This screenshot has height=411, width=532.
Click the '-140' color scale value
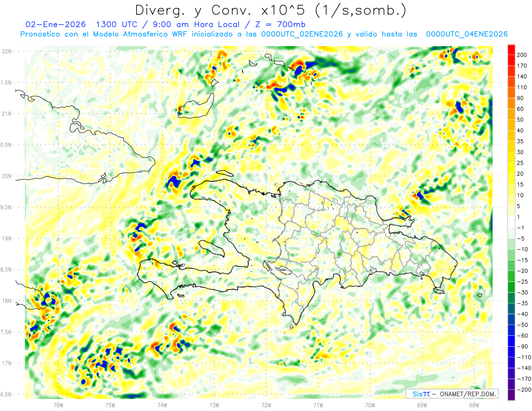[524, 368]
